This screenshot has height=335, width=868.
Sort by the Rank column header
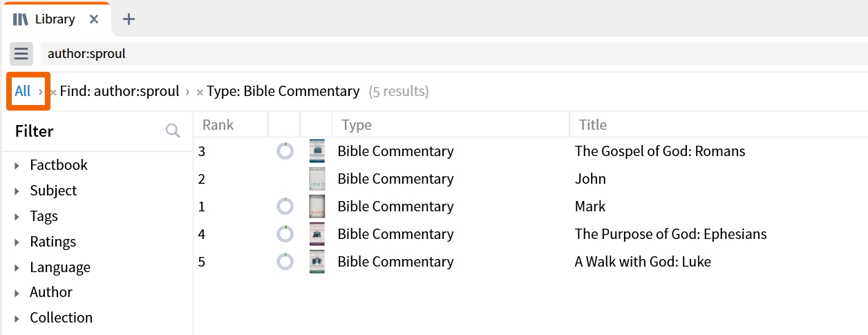tap(218, 125)
